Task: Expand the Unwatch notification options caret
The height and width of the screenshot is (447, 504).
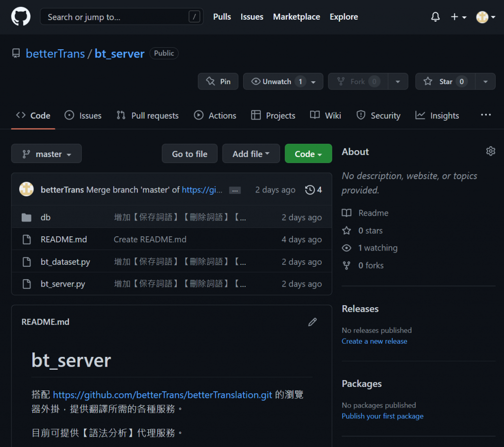Action: tap(314, 82)
